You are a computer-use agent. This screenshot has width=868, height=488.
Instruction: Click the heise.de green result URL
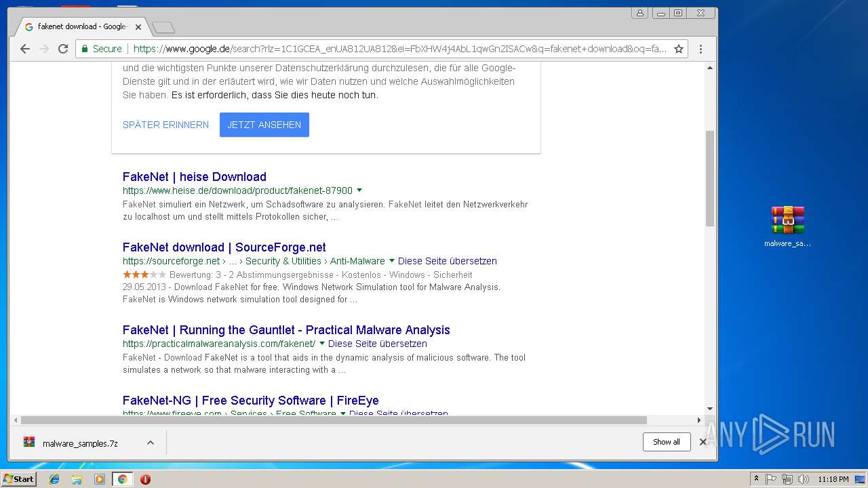pyautogui.click(x=237, y=190)
